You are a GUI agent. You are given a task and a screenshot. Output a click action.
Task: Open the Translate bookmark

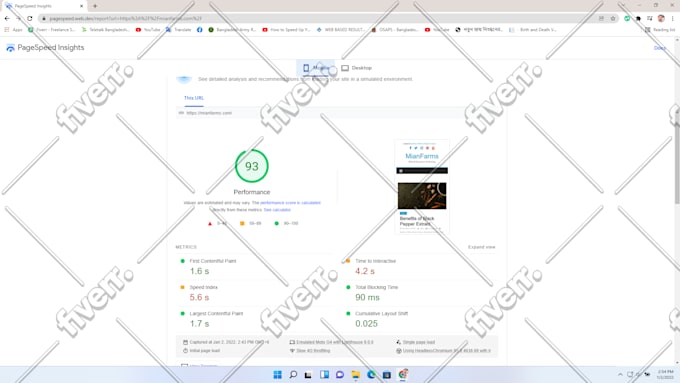tap(178, 30)
